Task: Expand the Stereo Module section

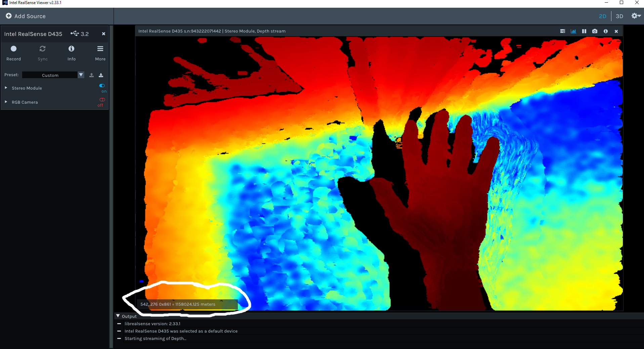Action: click(6, 88)
